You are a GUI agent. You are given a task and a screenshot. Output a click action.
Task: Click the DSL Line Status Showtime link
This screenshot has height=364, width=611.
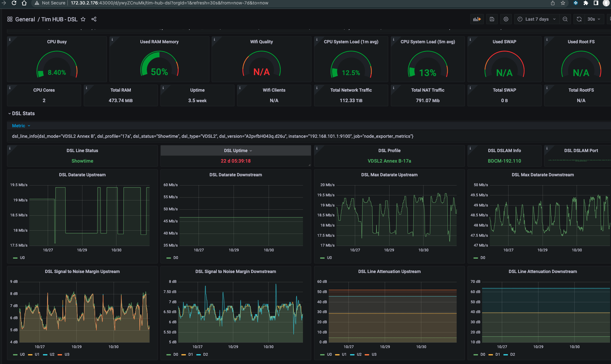82,161
